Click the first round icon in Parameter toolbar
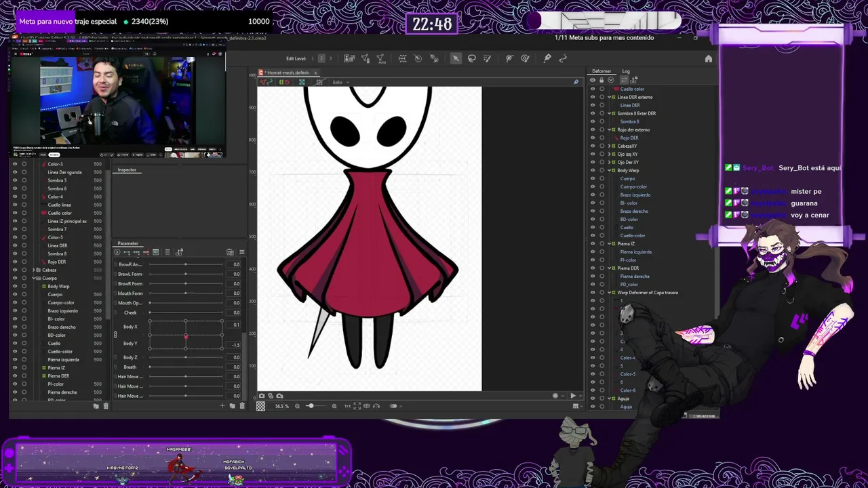868x488 pixels. [117, 252]
